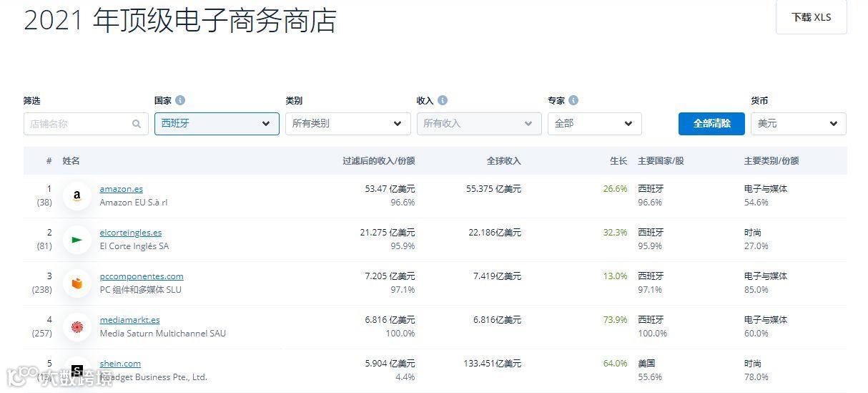Screen dimensions: 868x393
Task: Click the PcComponentes orange logo
Action: [77, 283]
